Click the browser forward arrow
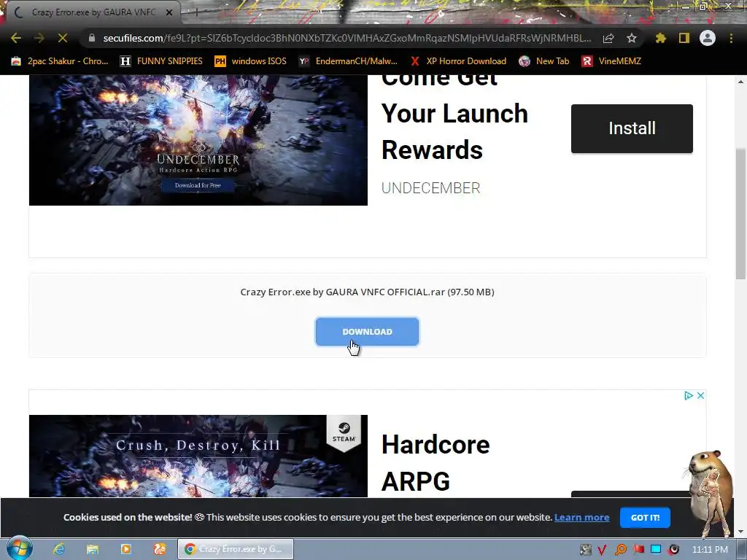The width and height of the screenshot is (747, 560). point(39,38)
